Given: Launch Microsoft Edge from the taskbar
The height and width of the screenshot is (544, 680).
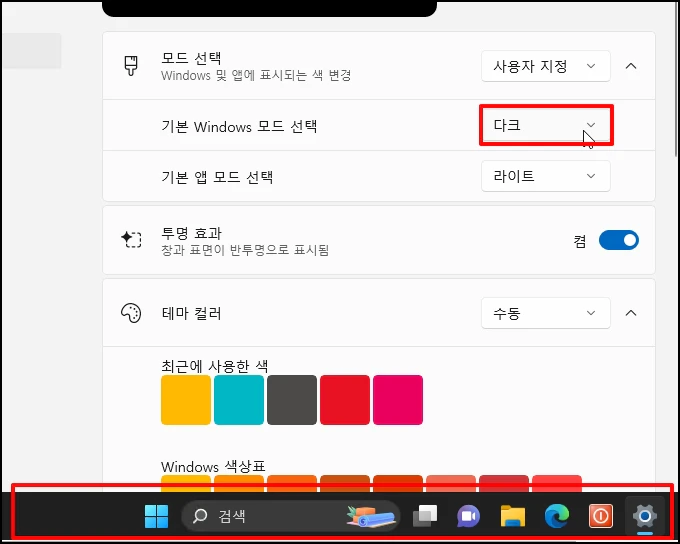Looking at the screenshot, I should 557,516.
